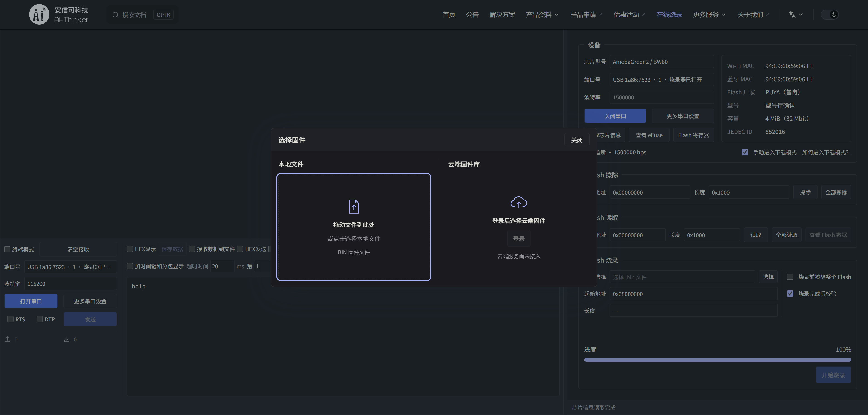Image resolution: width=868 pixels, height=415 pixels.
Task: Open the 115200 baud rate dropdown
Action: [70, 284]
